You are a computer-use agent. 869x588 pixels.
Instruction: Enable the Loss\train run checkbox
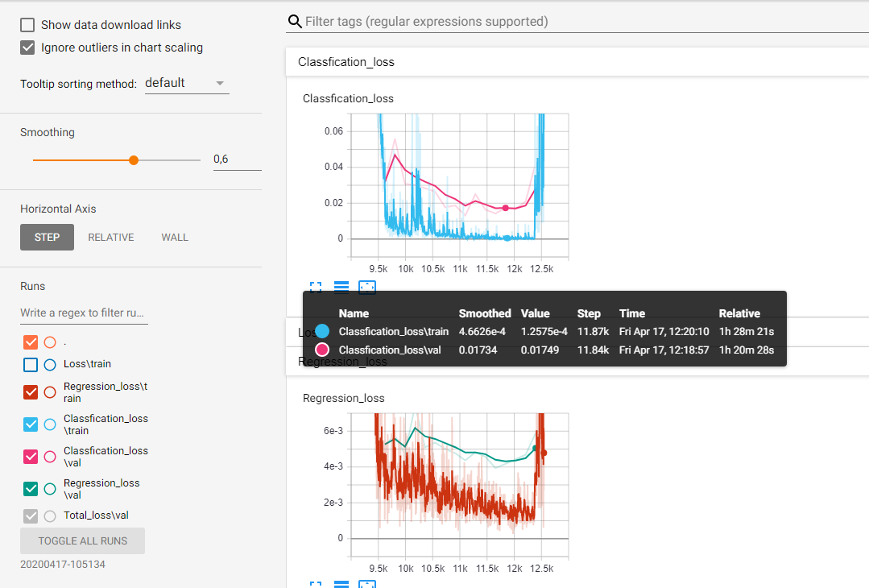[29, 364]
